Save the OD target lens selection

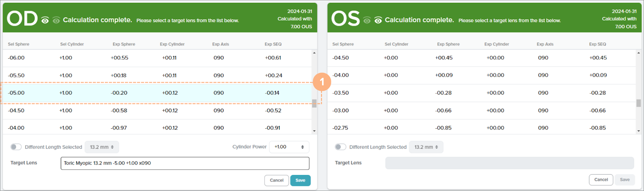(300, 181)
